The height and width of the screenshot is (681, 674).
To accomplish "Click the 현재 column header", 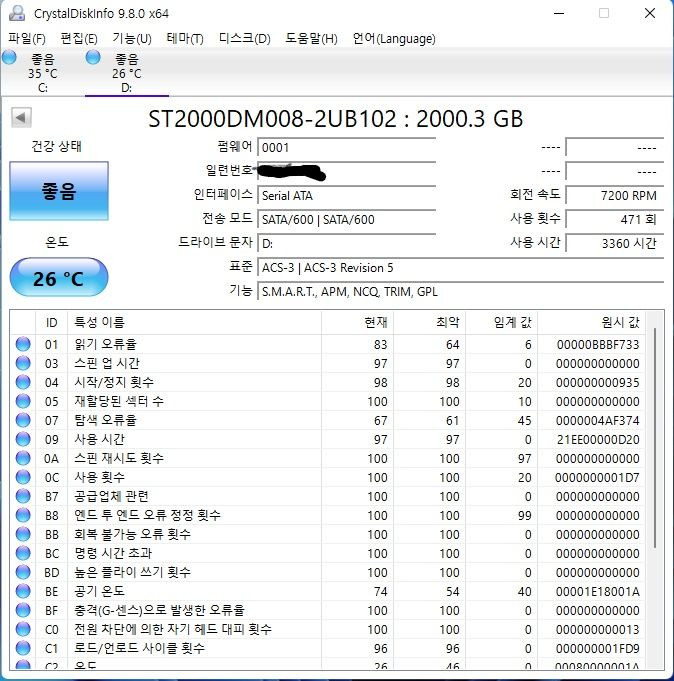I will (x=357, y=322).
